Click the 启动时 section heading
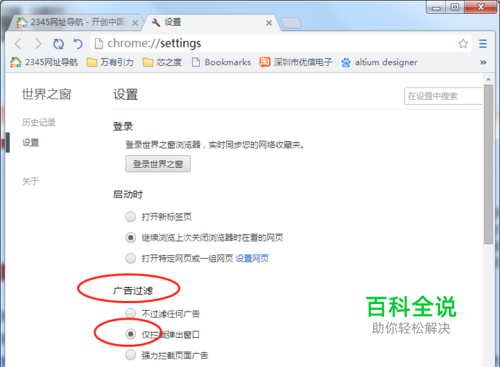This screenshot has width=500, height=367. 128,194
